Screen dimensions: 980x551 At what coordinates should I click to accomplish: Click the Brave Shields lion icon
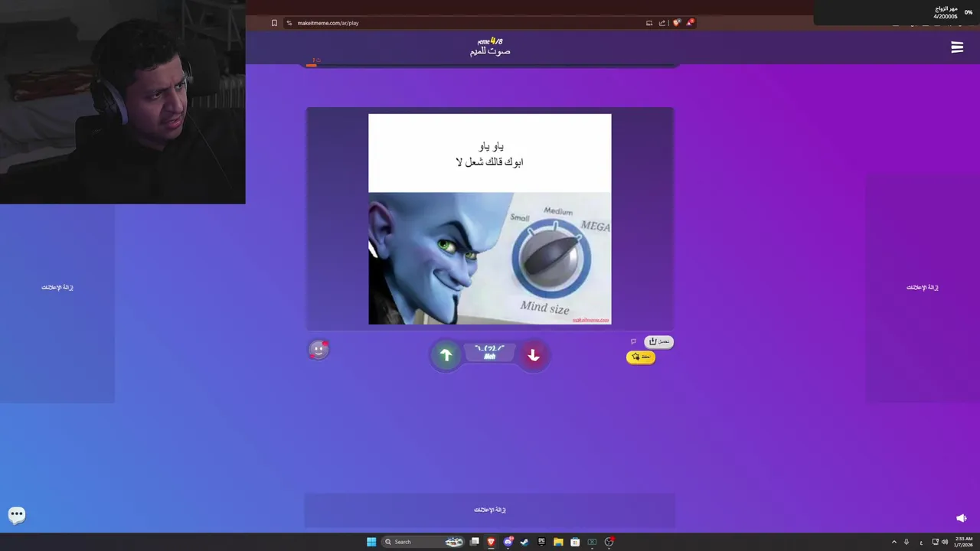tap(676, 23)
